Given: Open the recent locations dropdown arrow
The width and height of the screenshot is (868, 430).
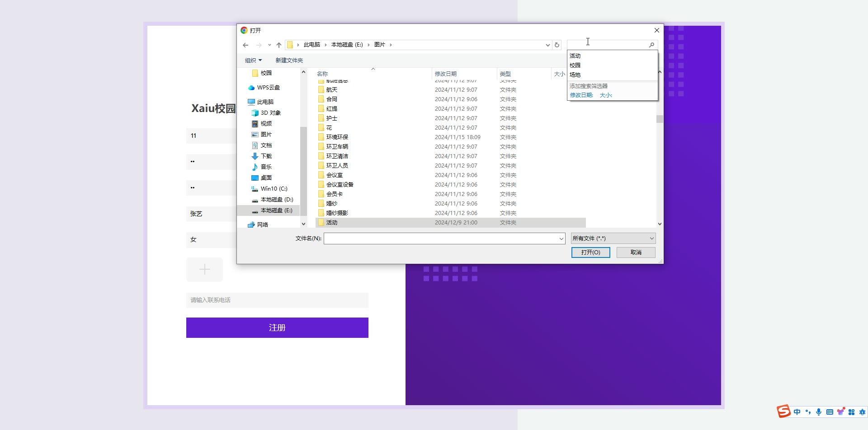Looking at the screenshot, I should pyautogui.click(x=269, y=45).
